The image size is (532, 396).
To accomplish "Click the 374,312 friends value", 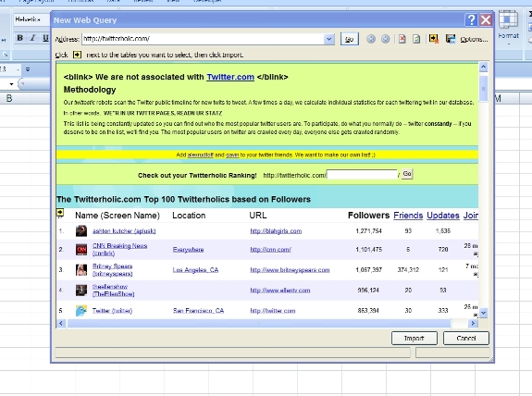I will click(x=408, y=270).
